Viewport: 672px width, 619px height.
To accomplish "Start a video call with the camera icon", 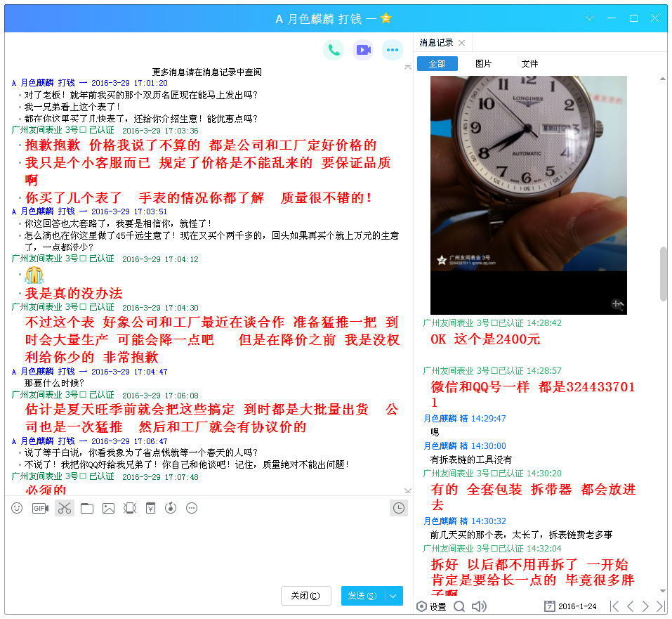I will pos(363,50).
